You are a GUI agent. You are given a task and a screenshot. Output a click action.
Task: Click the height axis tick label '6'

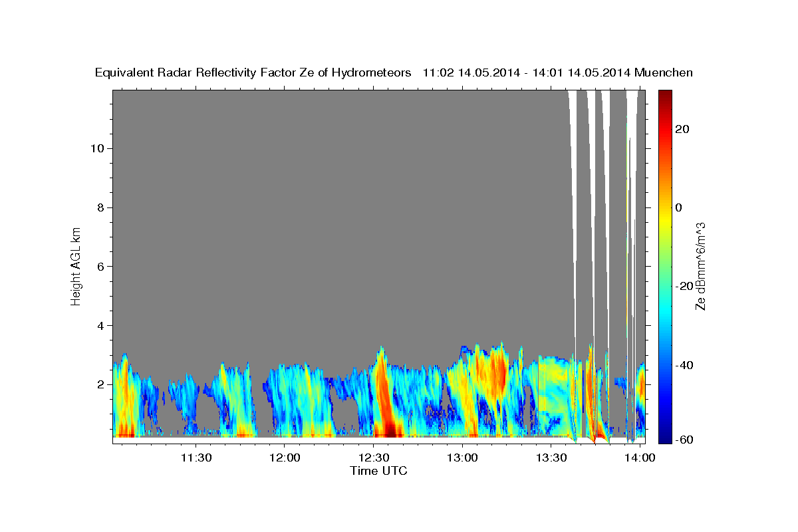pos(100,267)
